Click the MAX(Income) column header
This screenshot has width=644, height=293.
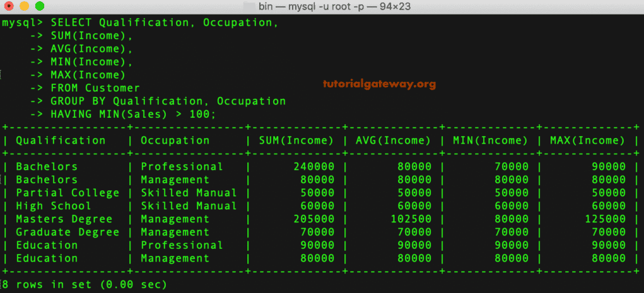click(588, 141)
